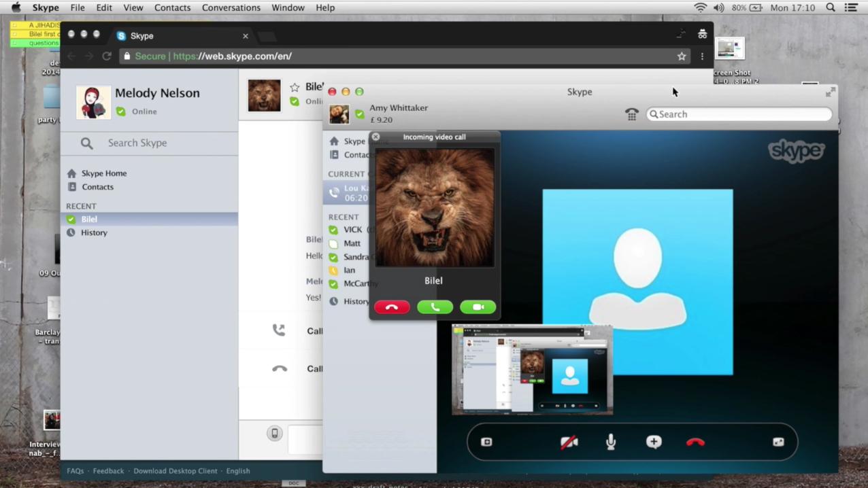
Task: Hang up the current Skype call
Action: pos(695,442)
